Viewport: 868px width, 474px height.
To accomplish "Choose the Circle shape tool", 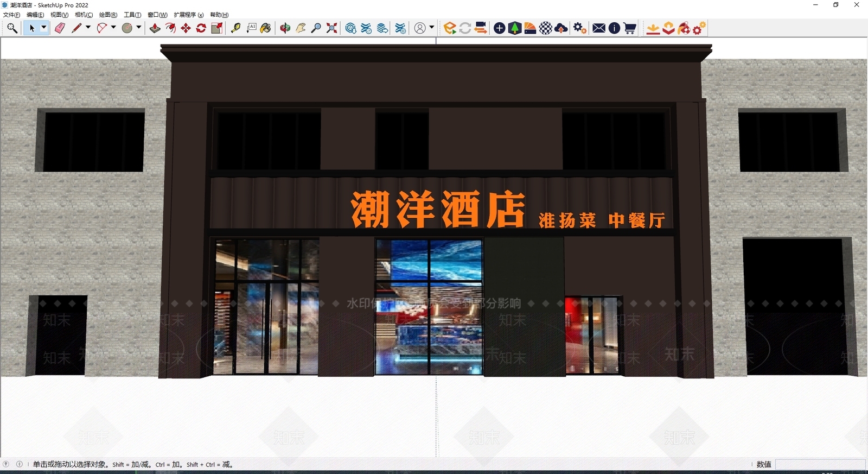I will pyautogui.click(x=127, y=28).
